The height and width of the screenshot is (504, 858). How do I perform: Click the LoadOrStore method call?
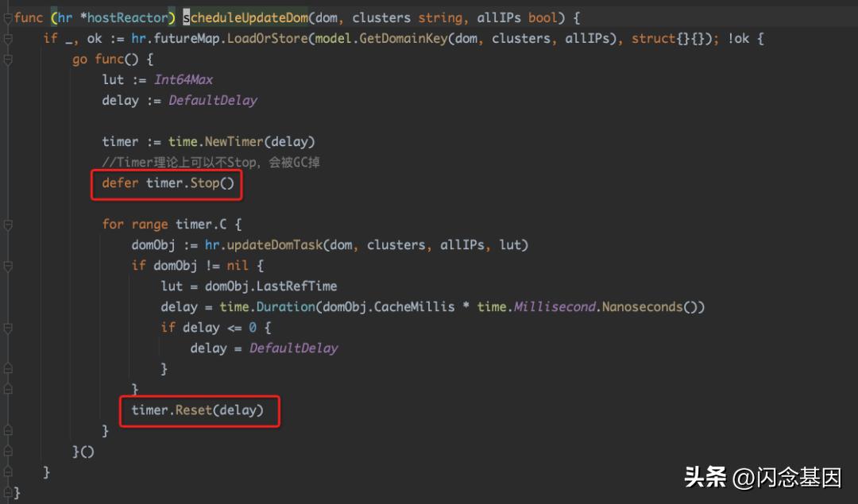coord(267,39)
